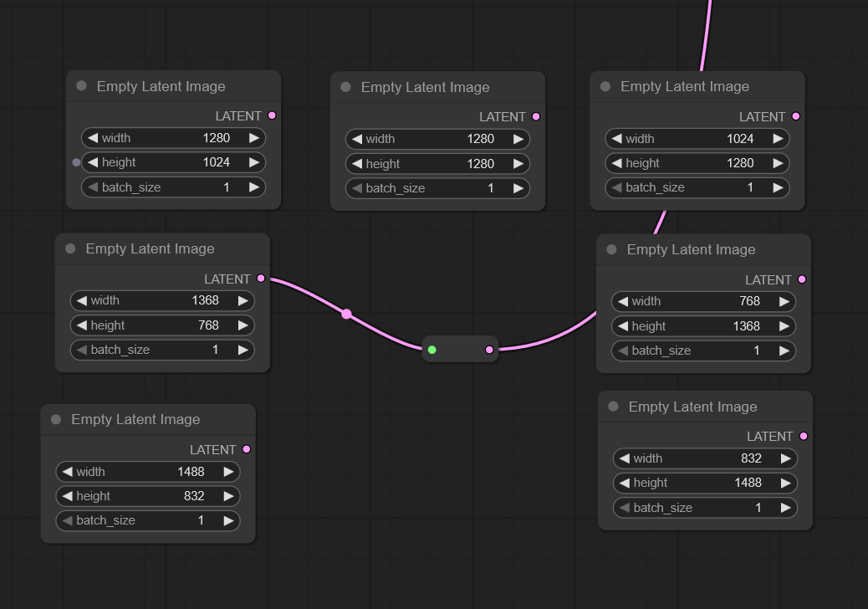Increase batch_size on the 1280×1024 node
This screenshot has height=609, width=868.
point(254,187)
